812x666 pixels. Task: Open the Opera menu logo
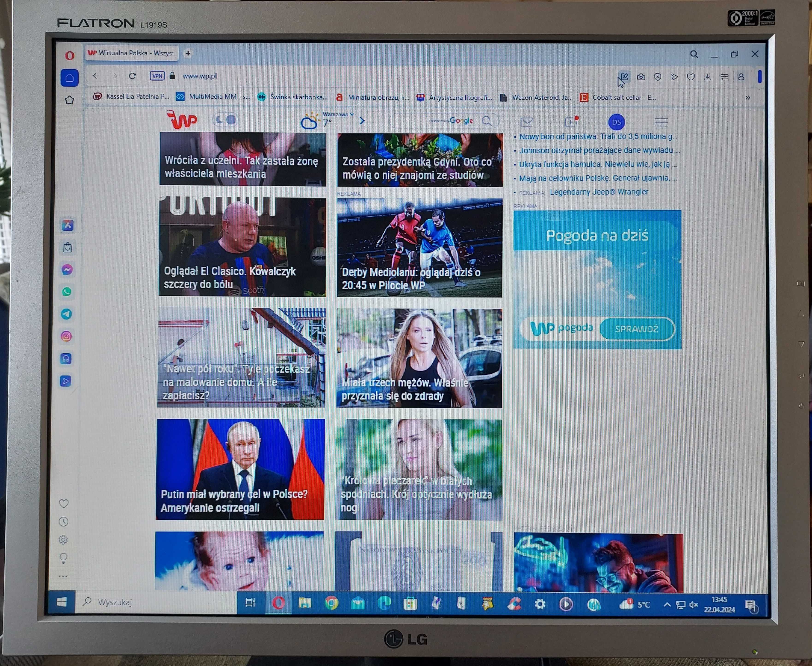(69, 56)
